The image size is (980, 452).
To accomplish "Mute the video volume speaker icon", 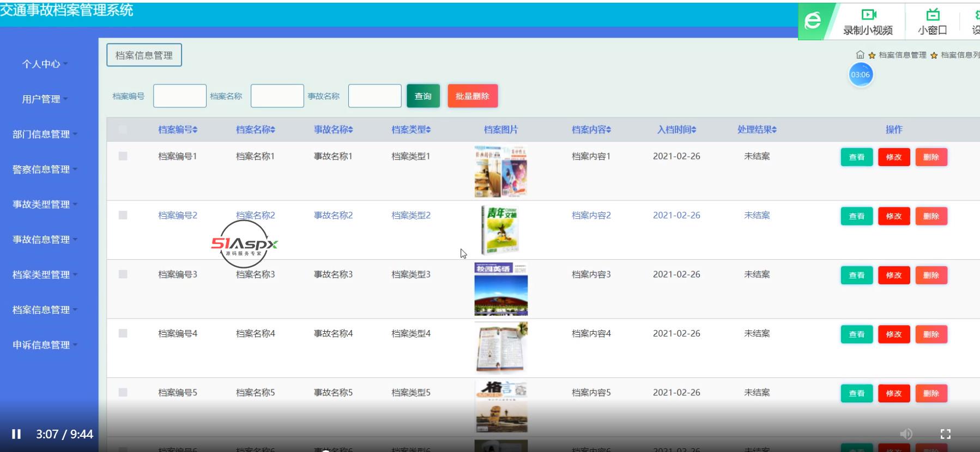I will [x=906, y=434].
